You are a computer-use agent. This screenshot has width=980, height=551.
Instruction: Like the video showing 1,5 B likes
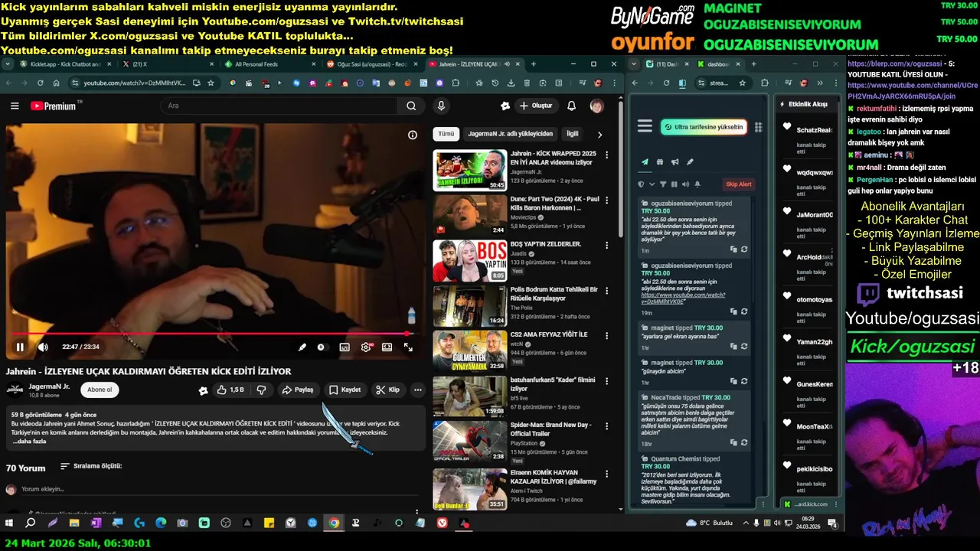click(x=230, y=390)
